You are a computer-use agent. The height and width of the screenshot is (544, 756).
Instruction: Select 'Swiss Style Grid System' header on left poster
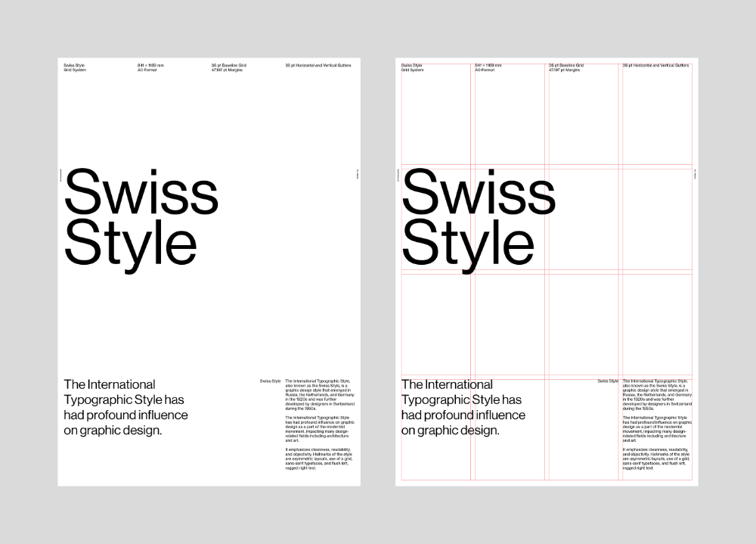74,67
